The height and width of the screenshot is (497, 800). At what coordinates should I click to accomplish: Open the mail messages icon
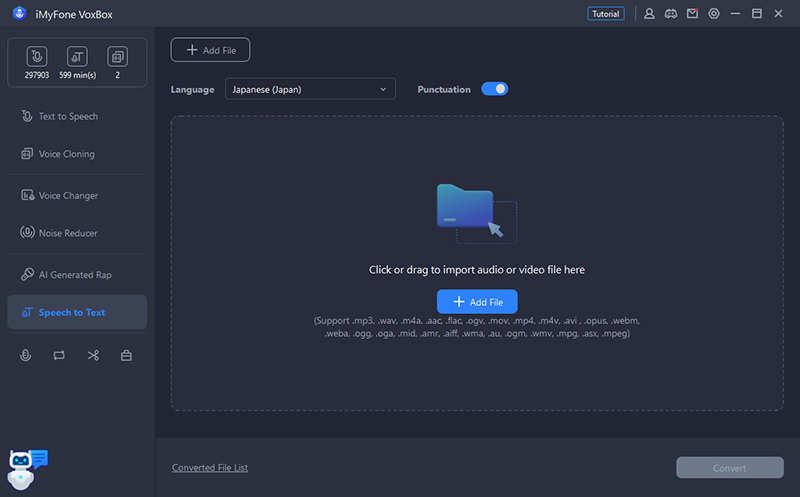(692, 14)
